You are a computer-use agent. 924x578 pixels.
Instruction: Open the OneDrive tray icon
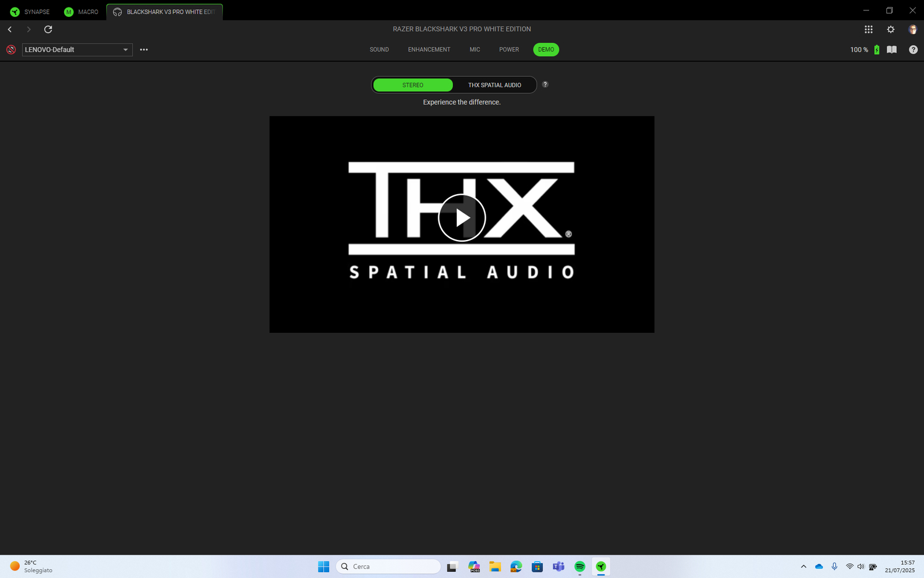point(819,566)
